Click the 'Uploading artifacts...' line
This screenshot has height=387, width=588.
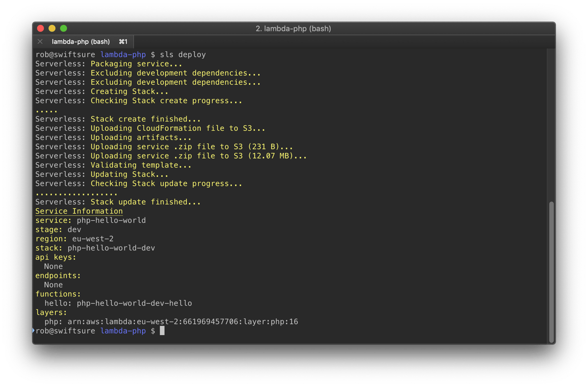(x=113, y=138)
